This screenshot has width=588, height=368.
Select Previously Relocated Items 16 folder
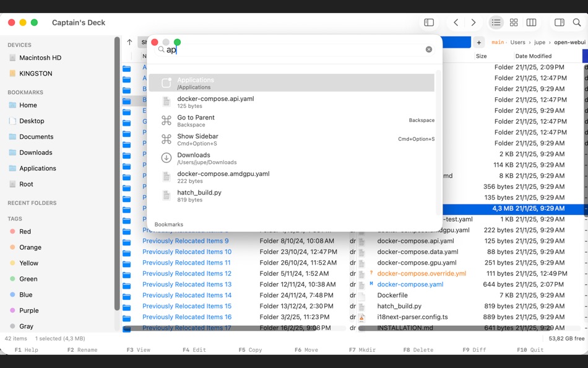187,317
